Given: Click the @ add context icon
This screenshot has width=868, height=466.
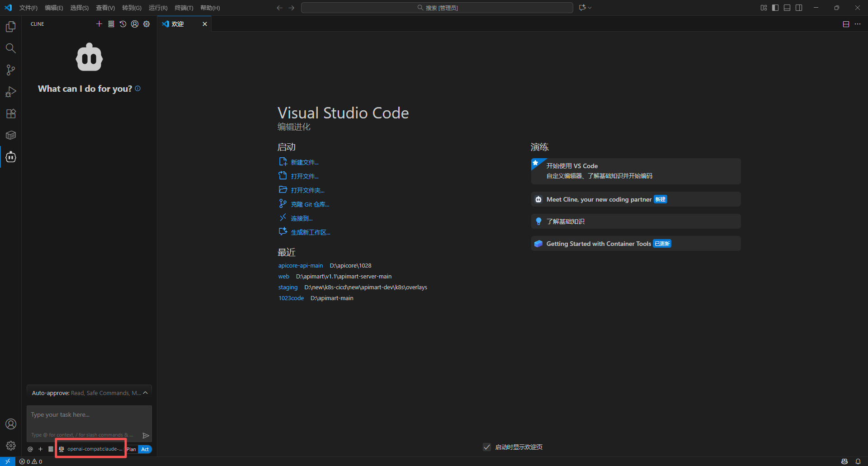Looking at the screenshot, I should point(30,449).
